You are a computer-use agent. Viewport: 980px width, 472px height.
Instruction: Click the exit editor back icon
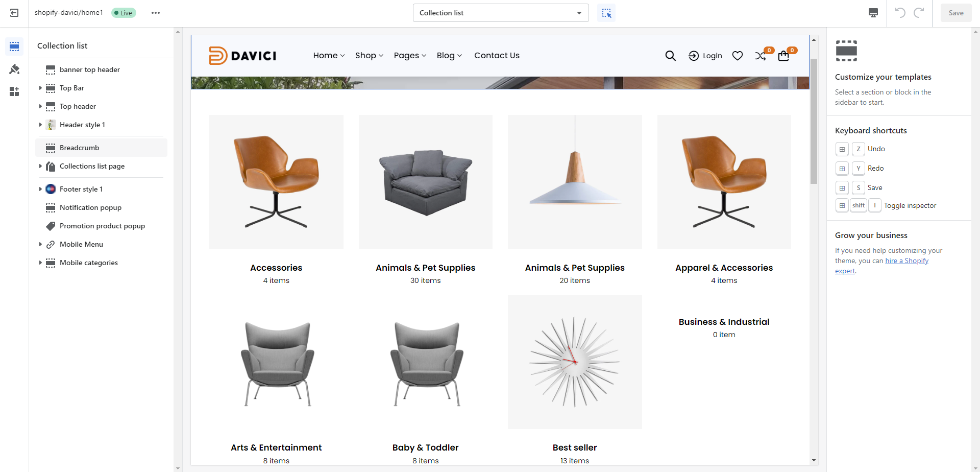(14, 13)
